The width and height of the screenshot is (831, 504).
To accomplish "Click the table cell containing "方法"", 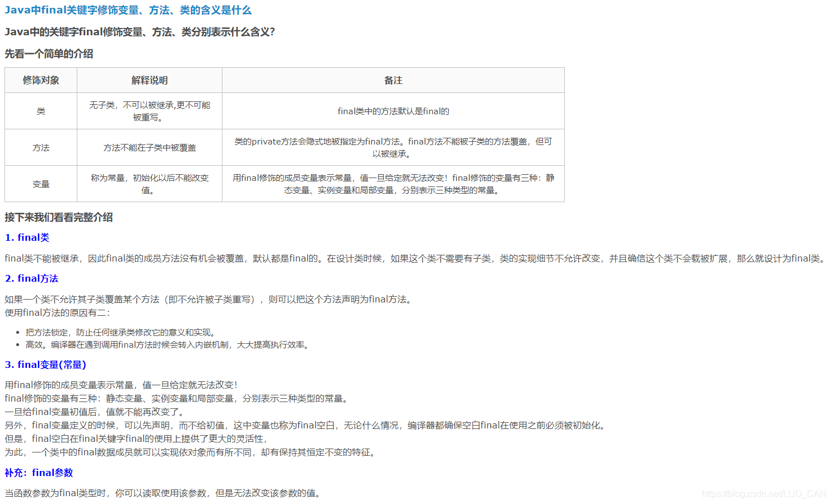I will pyautogui.click(x=40, y=147).
